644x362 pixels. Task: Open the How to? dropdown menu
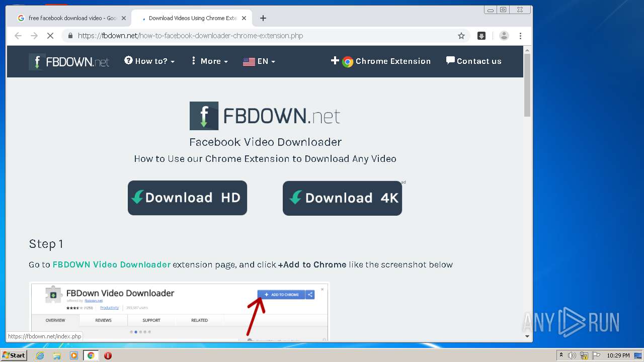(x=149, y=61)
